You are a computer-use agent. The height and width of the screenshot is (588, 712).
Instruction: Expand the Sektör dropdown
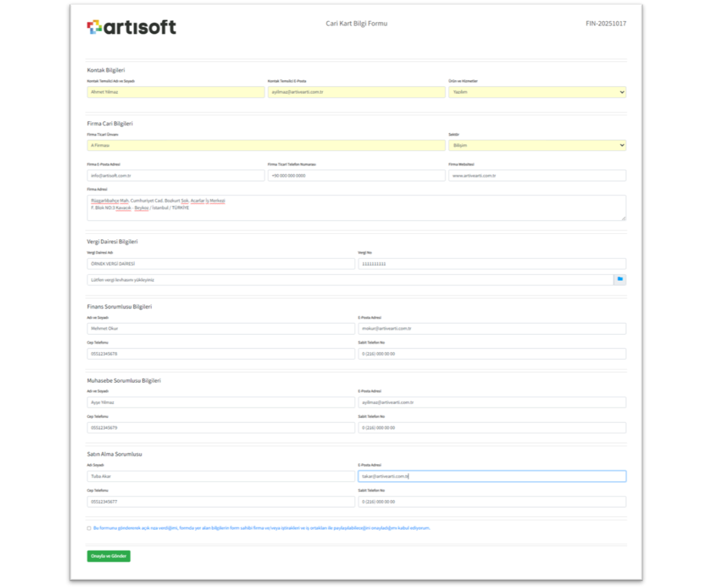coord(536,146)
